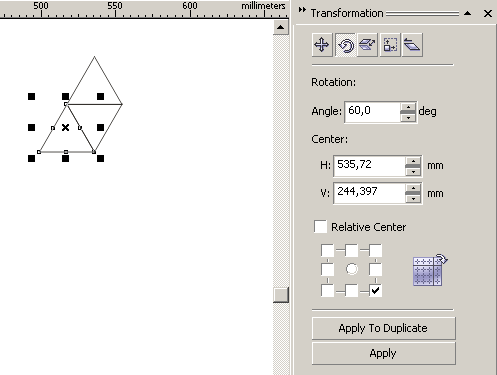
Task: Check the top-center anchor point box
Action: 351,250
